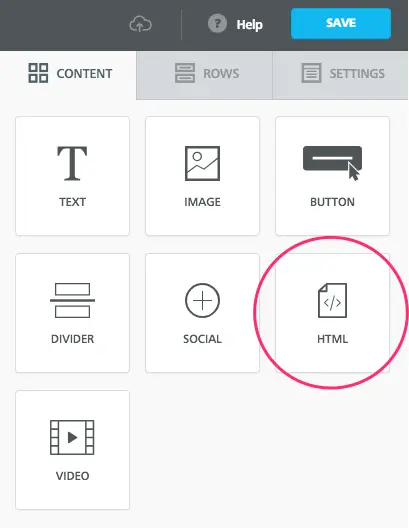
Task: Add the Social content block icon
Action: (202, 300)
